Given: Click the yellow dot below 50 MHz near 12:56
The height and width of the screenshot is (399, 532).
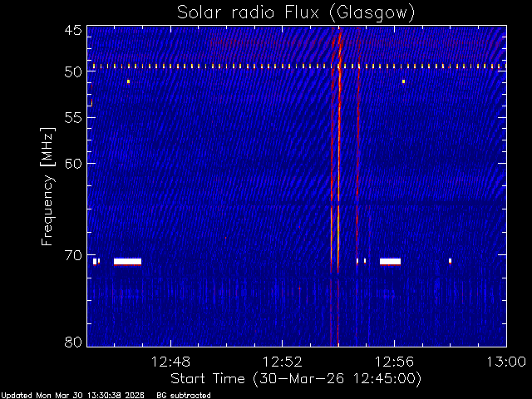Looking at the screenshot, I should tap(403, 81).
